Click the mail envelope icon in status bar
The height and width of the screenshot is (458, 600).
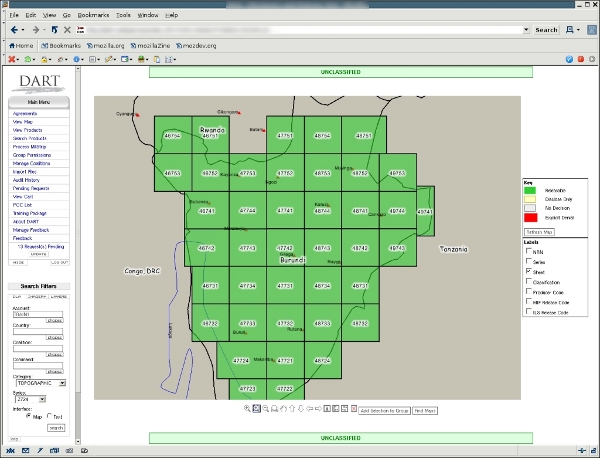pyautogui.click(x=25, y=451)
